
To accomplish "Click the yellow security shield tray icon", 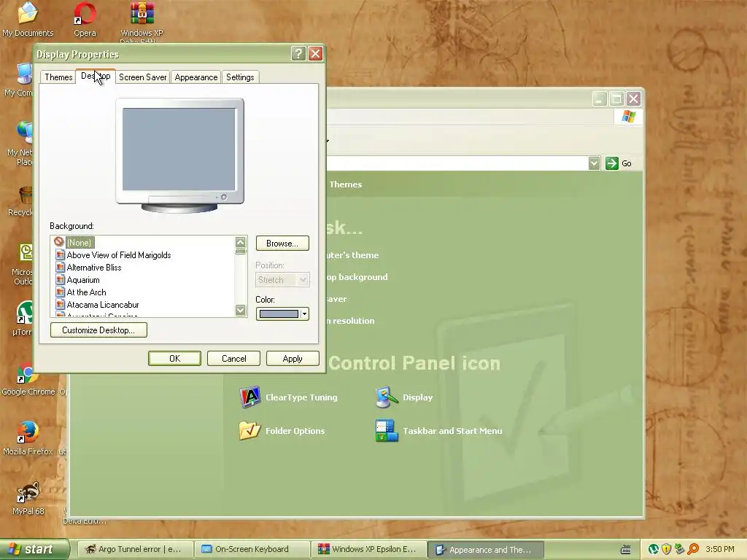I will [667, 549].
